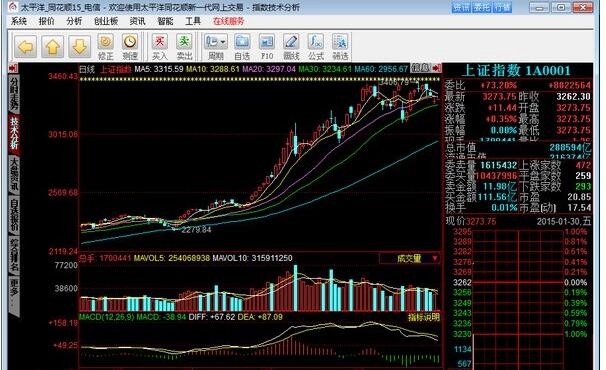Click the 买入 buy icon

click(159, 47)
